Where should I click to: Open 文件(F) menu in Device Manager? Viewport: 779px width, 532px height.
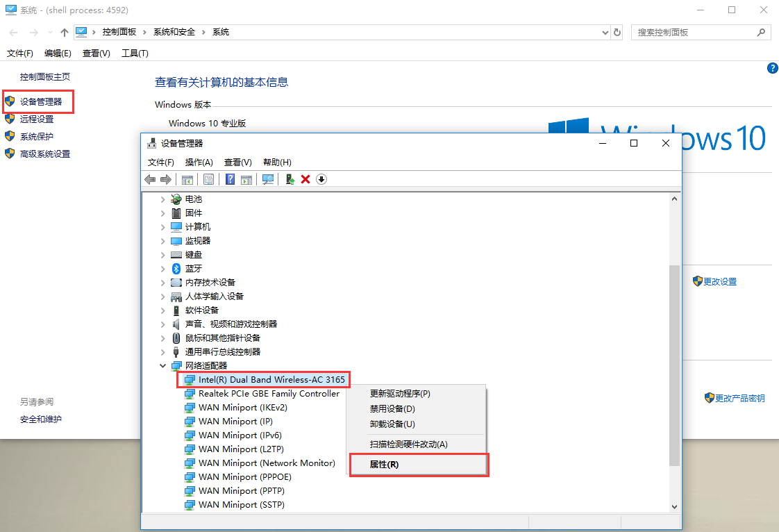click(x=161, y=163)
